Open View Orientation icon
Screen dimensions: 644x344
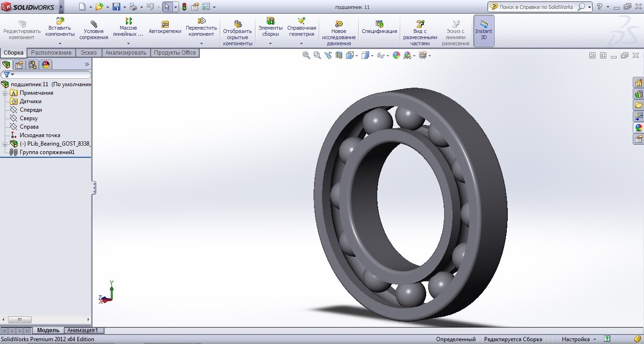(349, 56)
